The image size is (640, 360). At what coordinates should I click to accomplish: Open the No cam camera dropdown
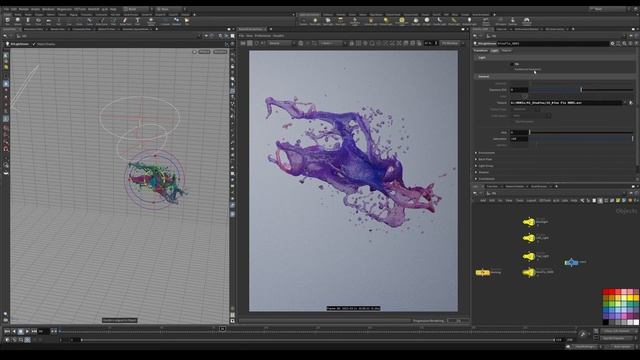click(x=220, y=52)
